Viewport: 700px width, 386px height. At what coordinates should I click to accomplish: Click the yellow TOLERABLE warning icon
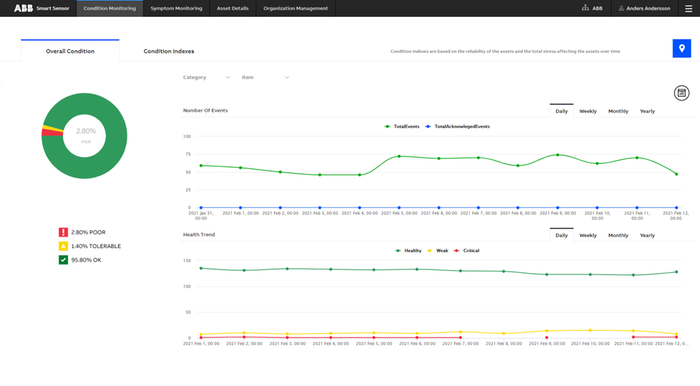coord(63,246)
